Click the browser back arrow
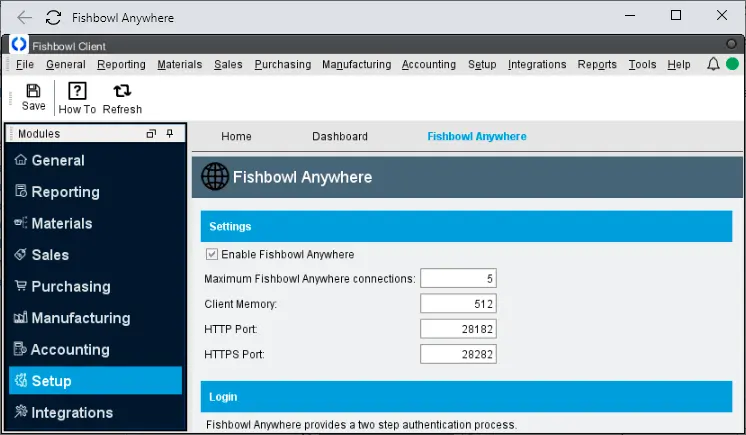Screen dimensions: 746x435 pos(24,18)
